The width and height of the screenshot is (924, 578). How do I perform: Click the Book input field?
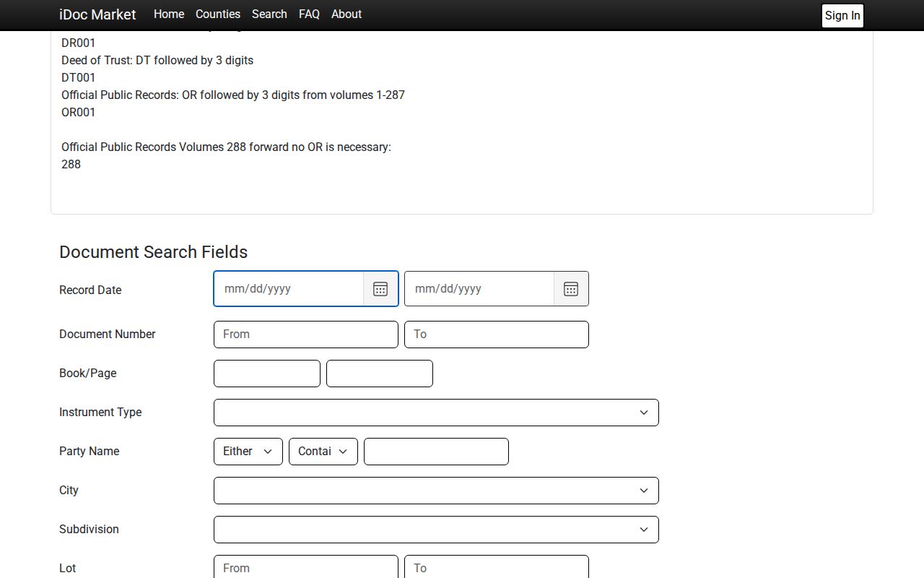[267, 374]
